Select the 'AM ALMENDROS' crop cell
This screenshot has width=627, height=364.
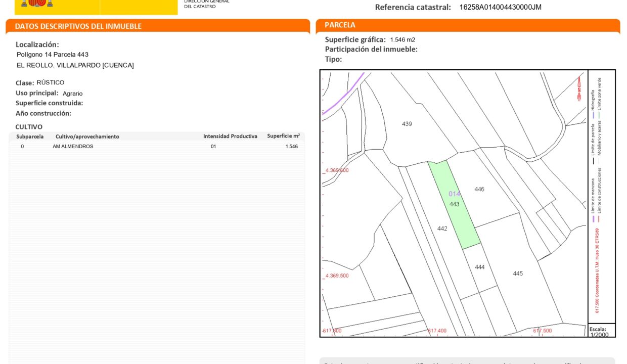coord(73,147)
